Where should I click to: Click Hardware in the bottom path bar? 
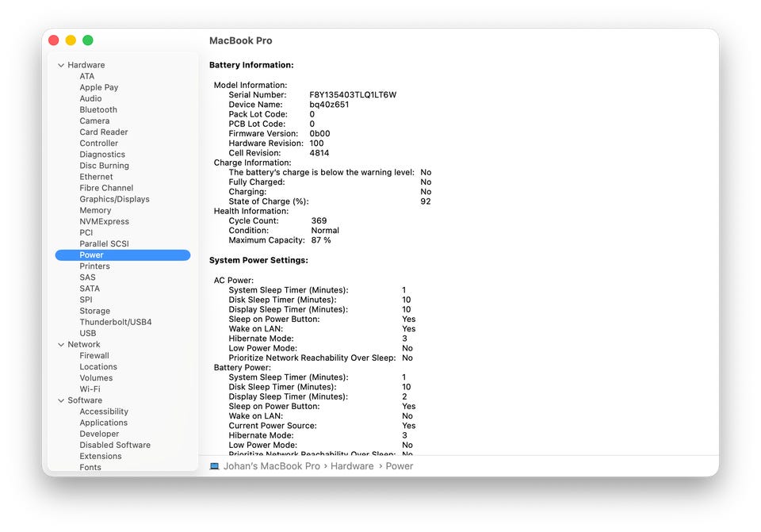tap(352, 466)
